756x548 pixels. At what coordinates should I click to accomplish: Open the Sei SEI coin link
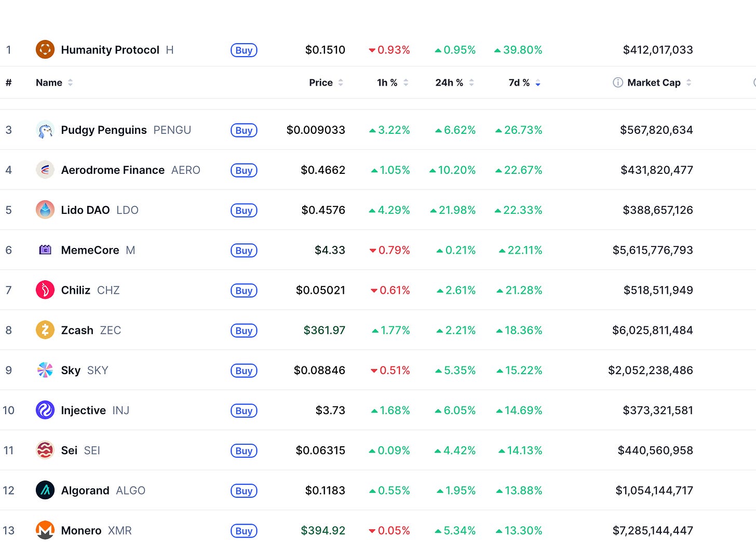tap(80, 450)
